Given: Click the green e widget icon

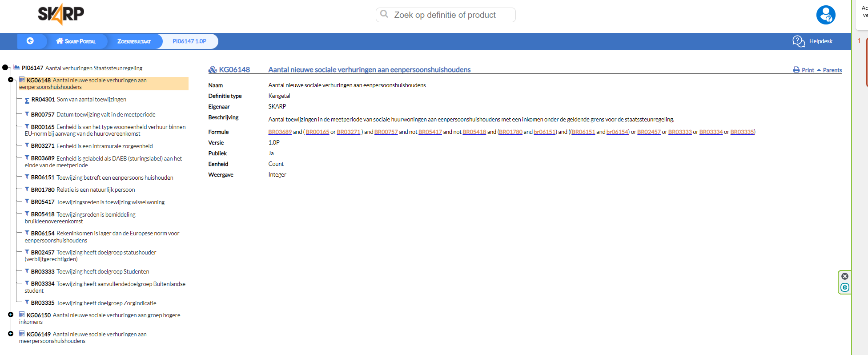Looking at the screenshot, I should pyautogui.click(x=844, y=287).
